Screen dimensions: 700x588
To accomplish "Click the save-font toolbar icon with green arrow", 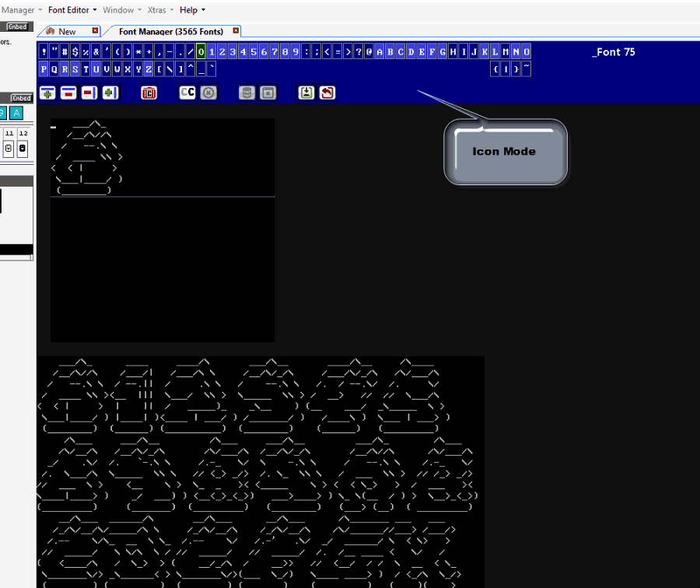I will [306, 93].
